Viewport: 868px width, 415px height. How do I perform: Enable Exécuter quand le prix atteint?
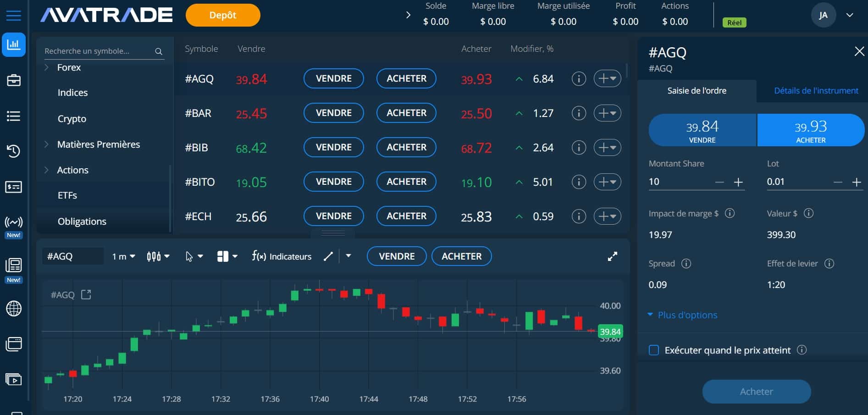653,350
